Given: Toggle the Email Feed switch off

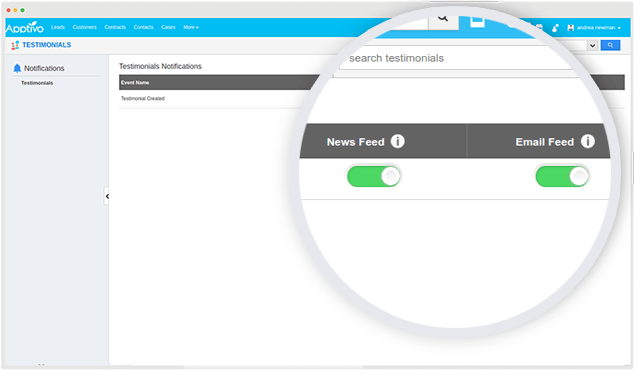Looking at the screenshot, I should [562, 176].
